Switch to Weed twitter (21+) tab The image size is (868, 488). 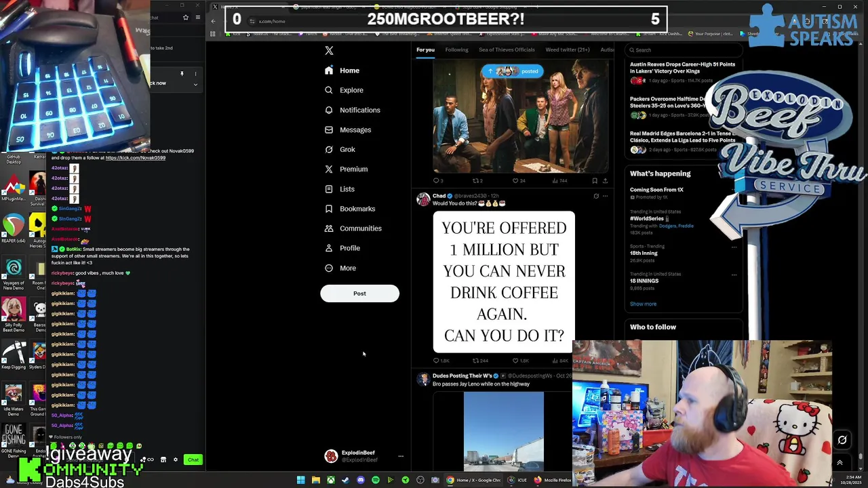[568, 49]
